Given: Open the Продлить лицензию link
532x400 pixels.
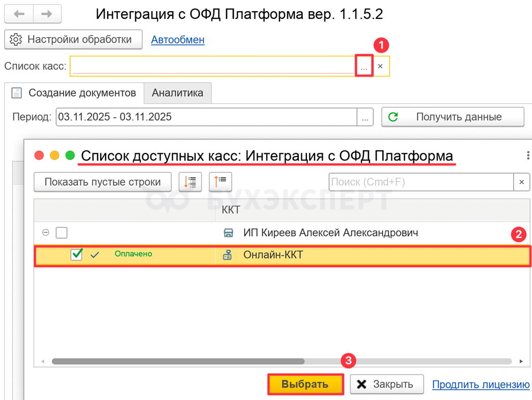Looking at the screenshot, I should pos(481,385).
